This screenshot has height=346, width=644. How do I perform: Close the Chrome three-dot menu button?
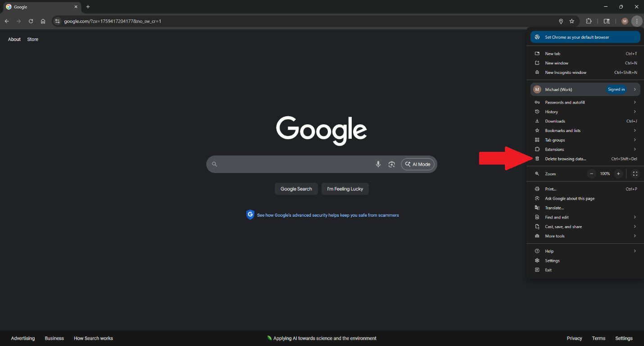coord(636,21)
